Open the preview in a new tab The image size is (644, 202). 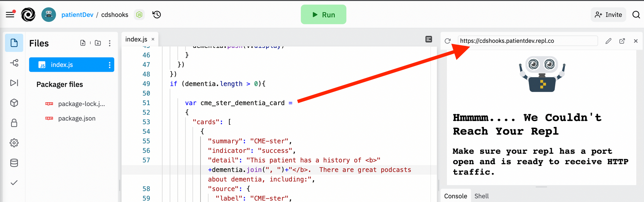pyautogui.click(x=622, y=41)
